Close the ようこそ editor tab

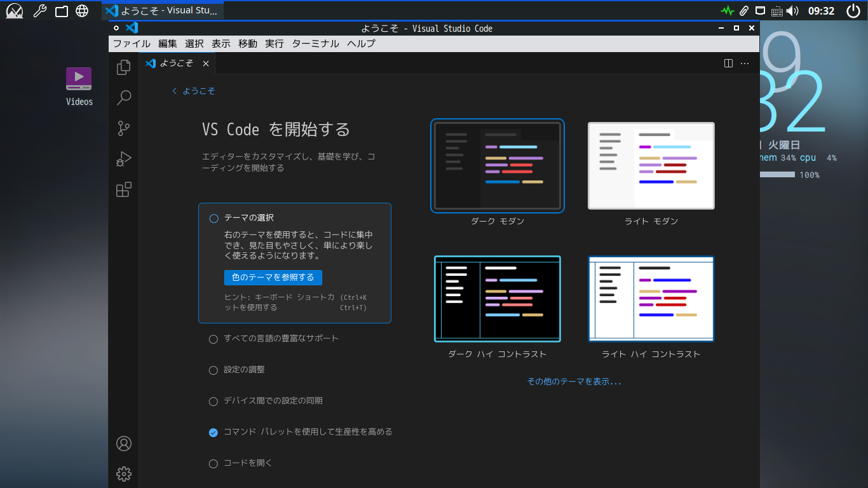[x=206, y=64]
